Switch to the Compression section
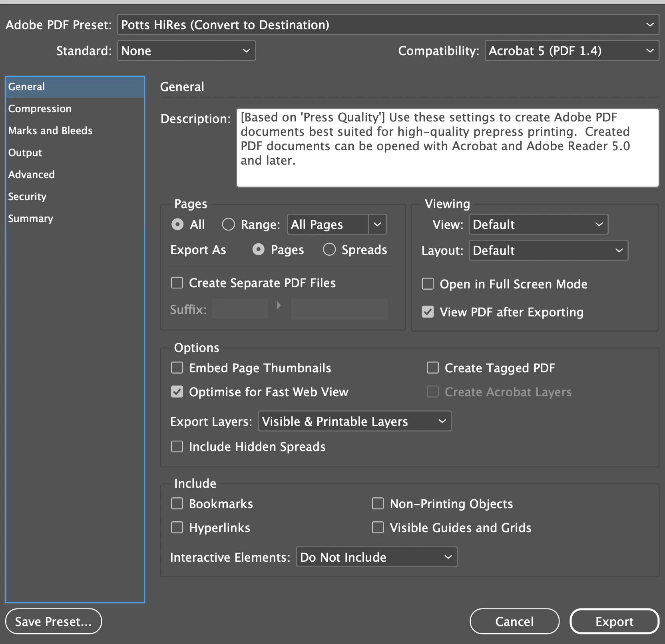Viewport: 665px width, 644px height. pos(75,109)
